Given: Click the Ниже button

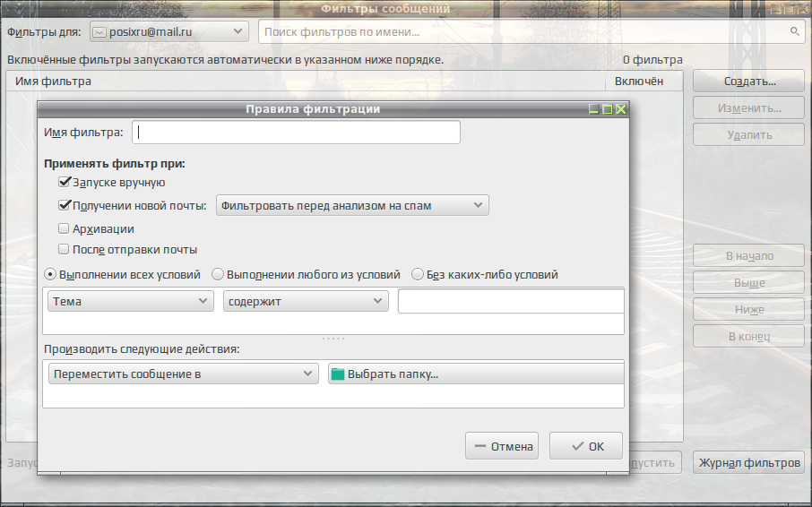Looking at the screenshot, I should point(749,309).
